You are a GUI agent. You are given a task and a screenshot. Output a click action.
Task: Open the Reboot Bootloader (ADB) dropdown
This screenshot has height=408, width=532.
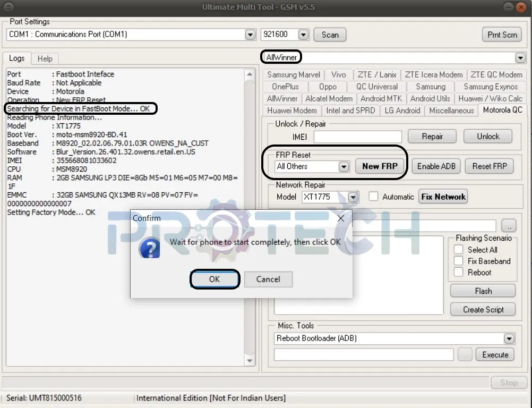click(509, 338)
